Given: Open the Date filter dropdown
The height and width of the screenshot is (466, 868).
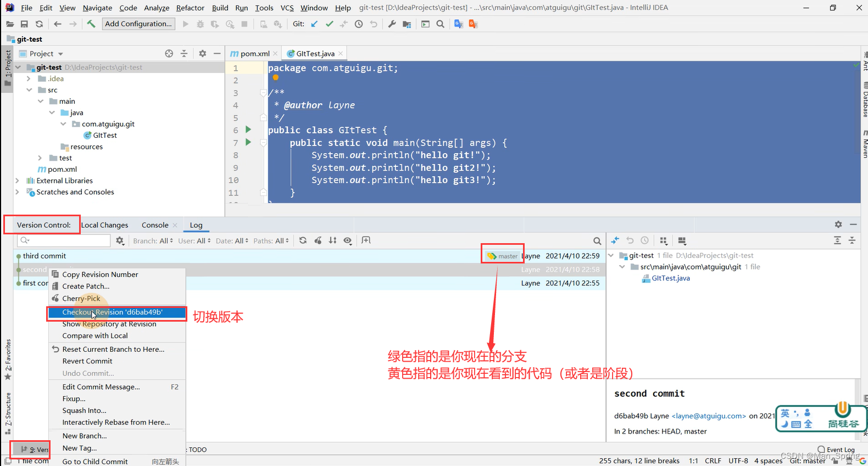Looking at the screenshot, I should pyautogui.click(x=232, y=240).
